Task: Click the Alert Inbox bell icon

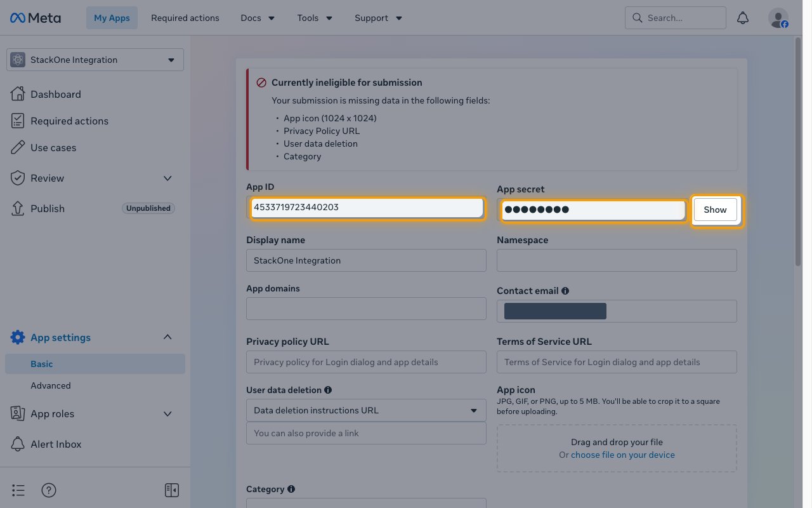Action: click(18, 444)
